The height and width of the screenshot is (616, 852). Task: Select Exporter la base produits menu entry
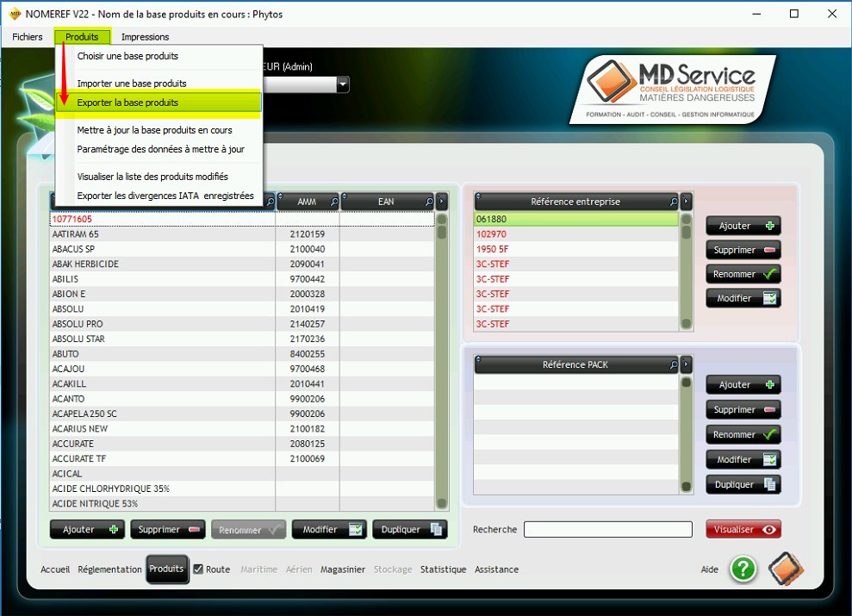click(127, 103)
